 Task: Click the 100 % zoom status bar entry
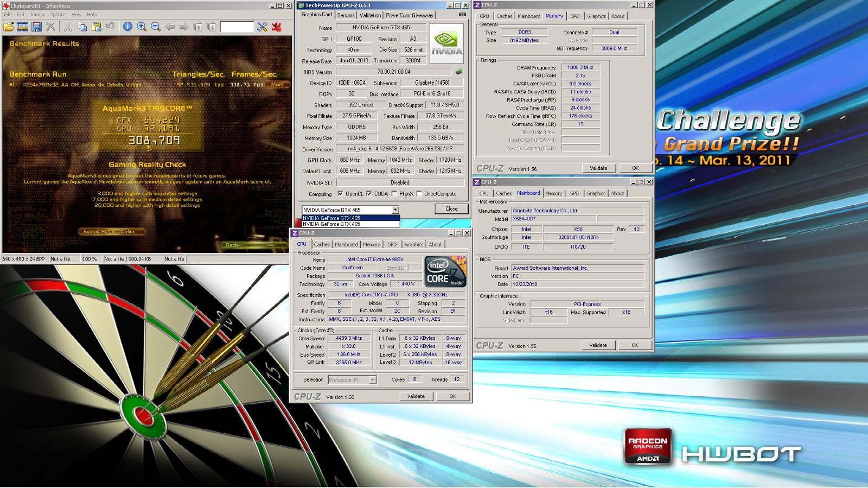pyautogui.click(x=91, y=259)
